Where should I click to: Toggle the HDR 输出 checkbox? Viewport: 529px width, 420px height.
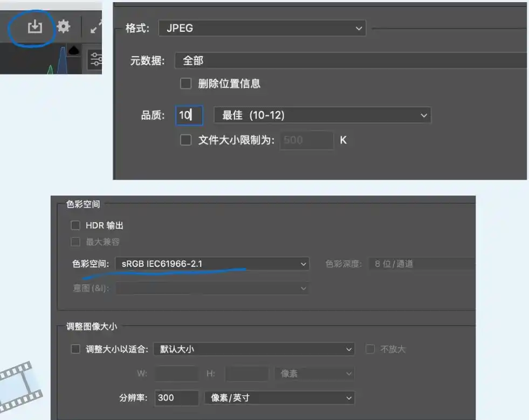click(75, 225)
